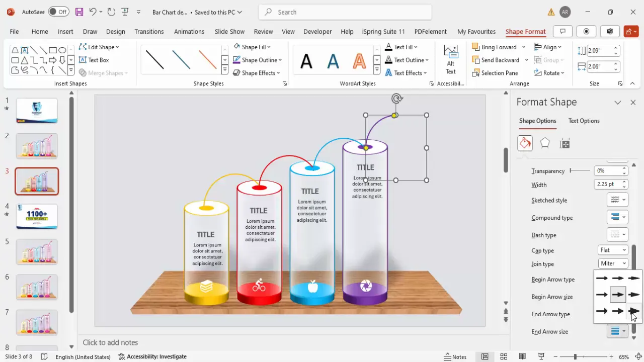Select slide 1 thumbnail
644x362 pixels.
[x=37, y=111]
